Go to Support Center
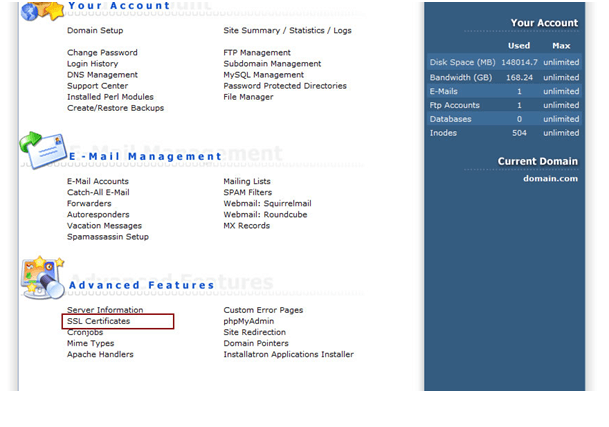This screenshot has width=609, height=427. (x=97, y=86)
